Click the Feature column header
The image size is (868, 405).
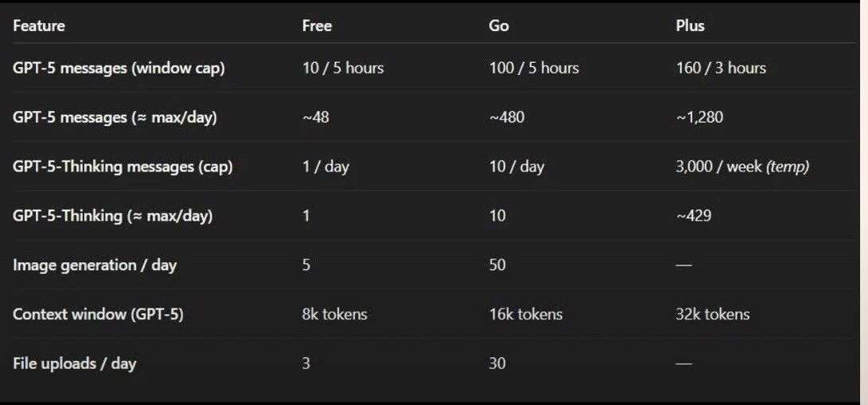pyautogui.click(x=39, y=26)
